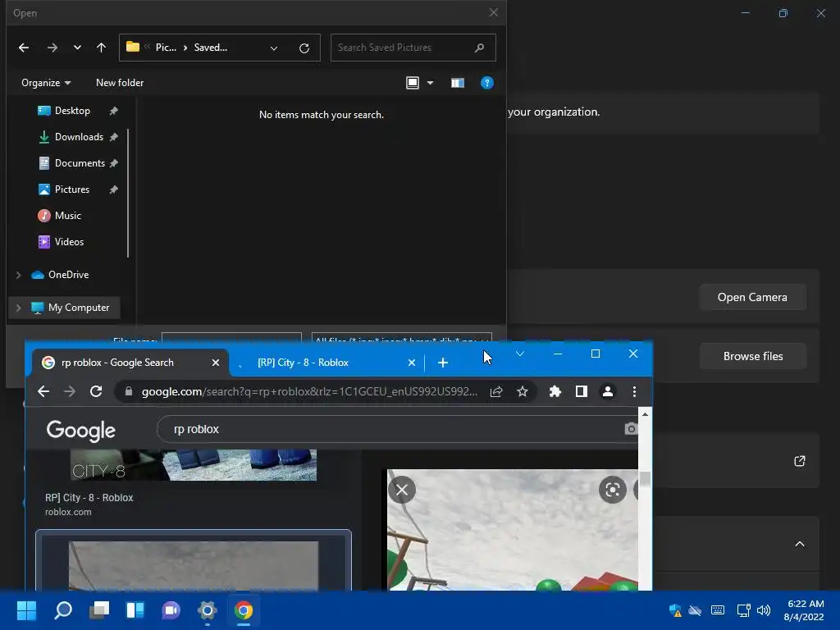
Task: Select Music in the navigation pane
Action: click(x=67, y=216)
